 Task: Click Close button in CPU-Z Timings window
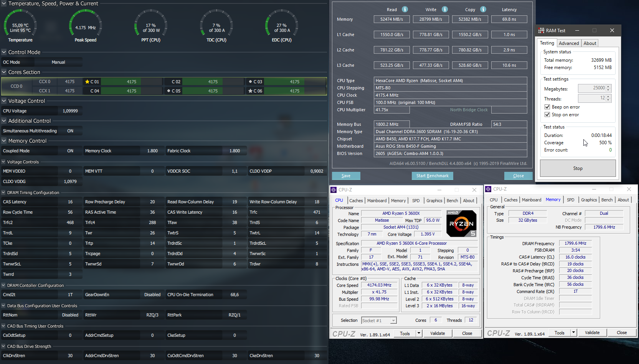click(622, 333)
